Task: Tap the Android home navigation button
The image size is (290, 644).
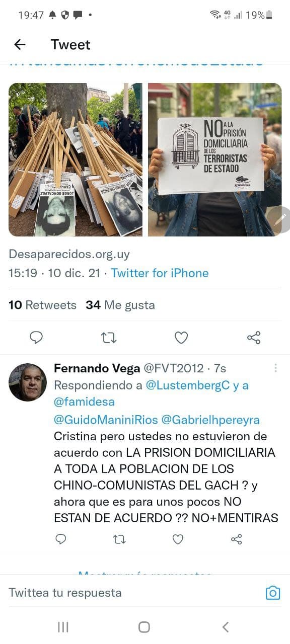Action: (x=144, y=627)
